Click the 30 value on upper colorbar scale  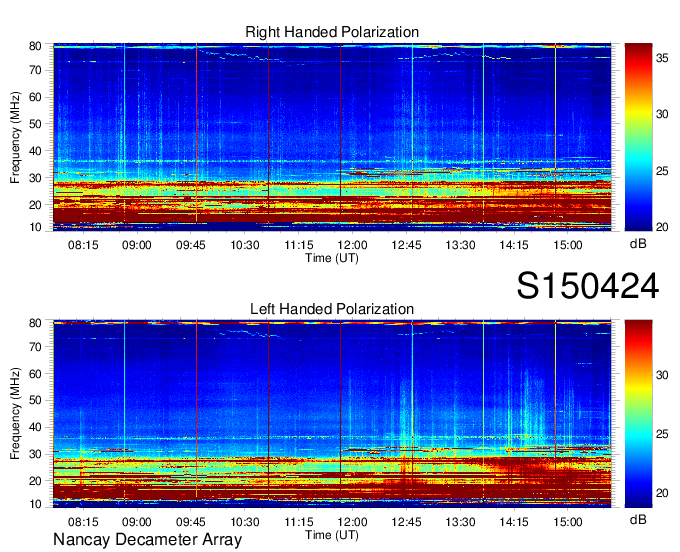pos(662,114)
